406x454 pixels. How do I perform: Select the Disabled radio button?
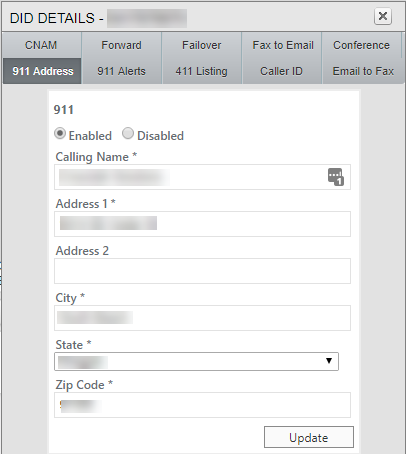128,133
